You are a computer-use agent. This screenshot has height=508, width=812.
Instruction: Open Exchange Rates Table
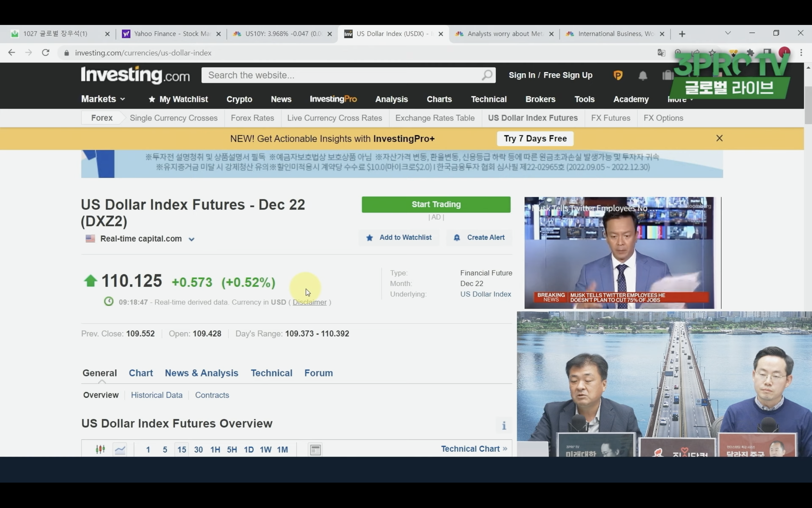[435, 118]
